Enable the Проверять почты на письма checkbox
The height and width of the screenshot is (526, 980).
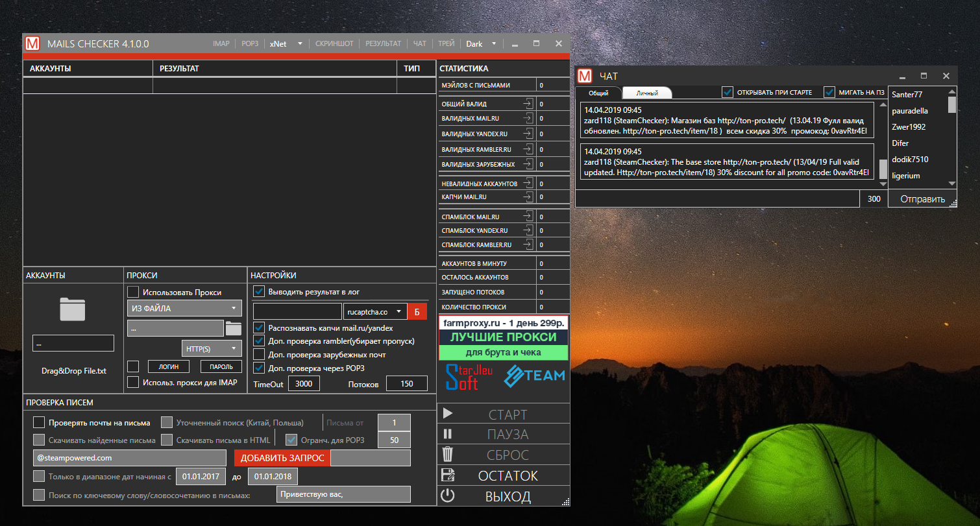click(39, 422)
